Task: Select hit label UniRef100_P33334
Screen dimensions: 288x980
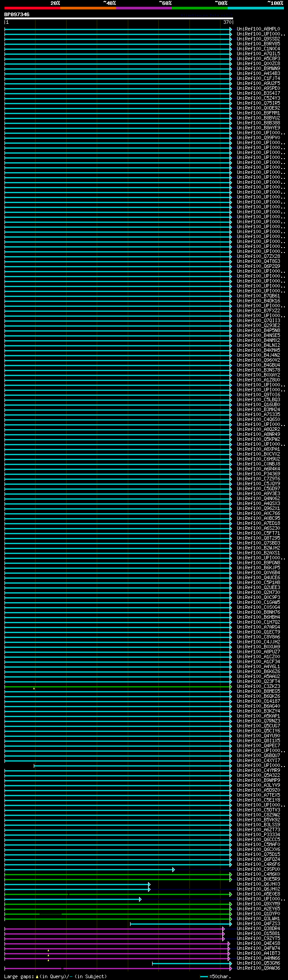Action: (x=258, y=835)
